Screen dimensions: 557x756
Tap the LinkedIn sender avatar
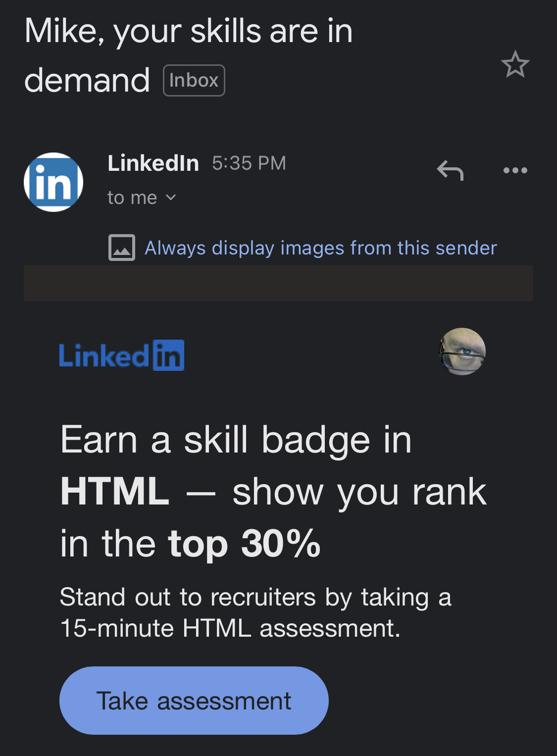tap(53, 182)
